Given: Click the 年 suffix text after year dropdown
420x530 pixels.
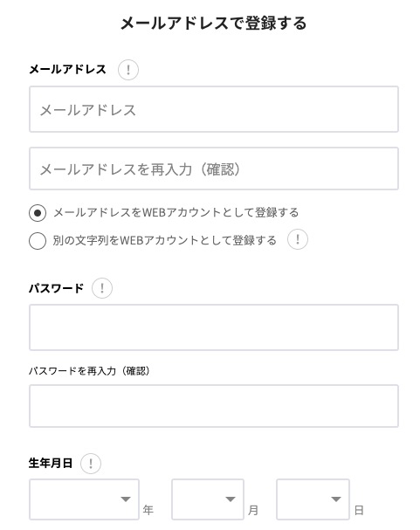Looking at the screenshot, I should click(x=148, y=510).
